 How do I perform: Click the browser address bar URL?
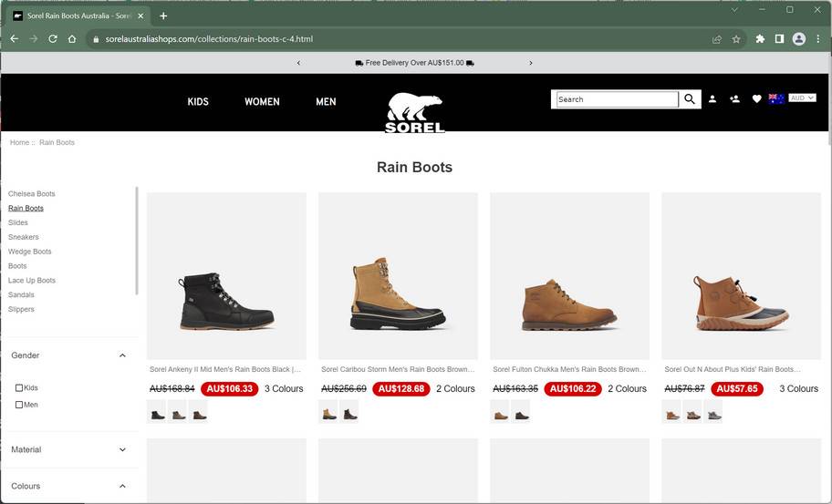tap(209, 39)
